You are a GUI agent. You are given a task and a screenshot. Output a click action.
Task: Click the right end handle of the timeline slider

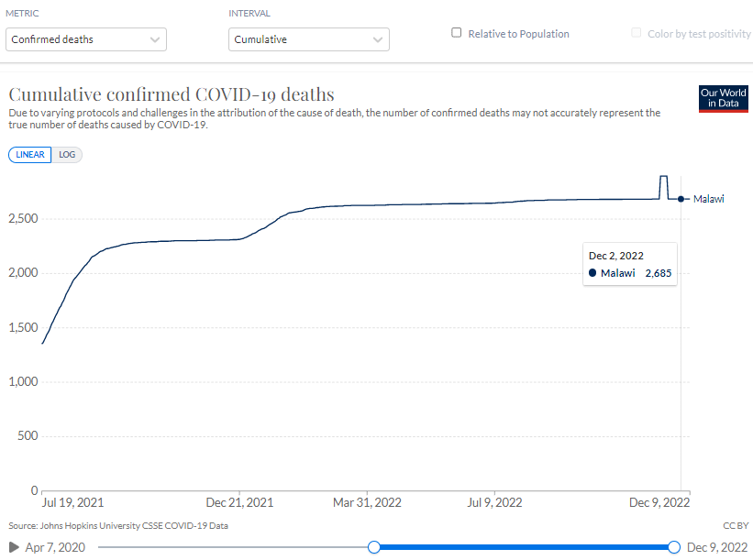coord(674,547)
